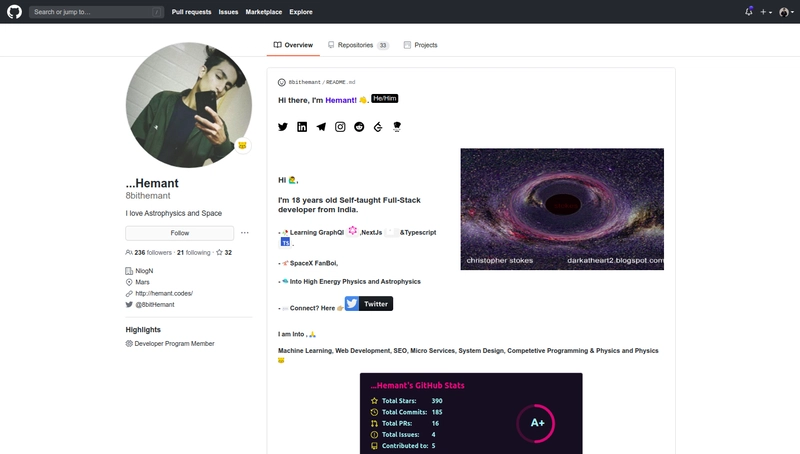Click the Next.js logo icon
800x454 pixels.
(x=391, y=232)
